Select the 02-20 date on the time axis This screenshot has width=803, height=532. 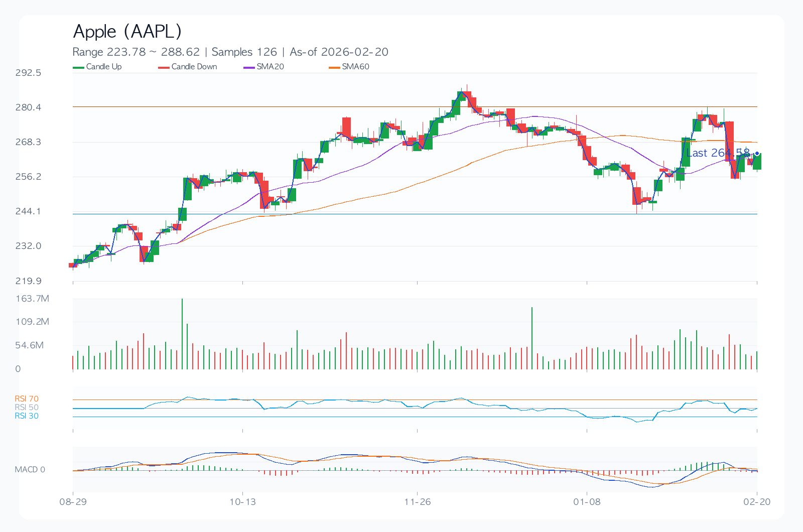(x=757, y=502)
